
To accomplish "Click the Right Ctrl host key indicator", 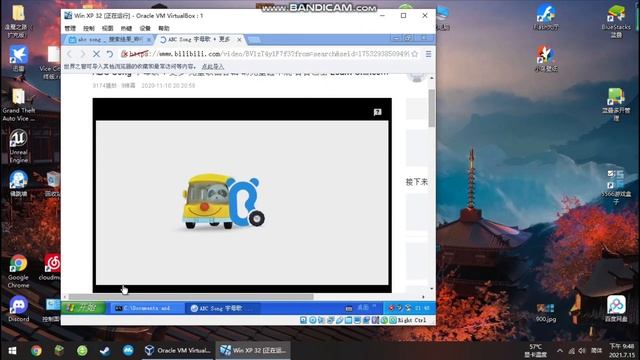I will point(412,320).
